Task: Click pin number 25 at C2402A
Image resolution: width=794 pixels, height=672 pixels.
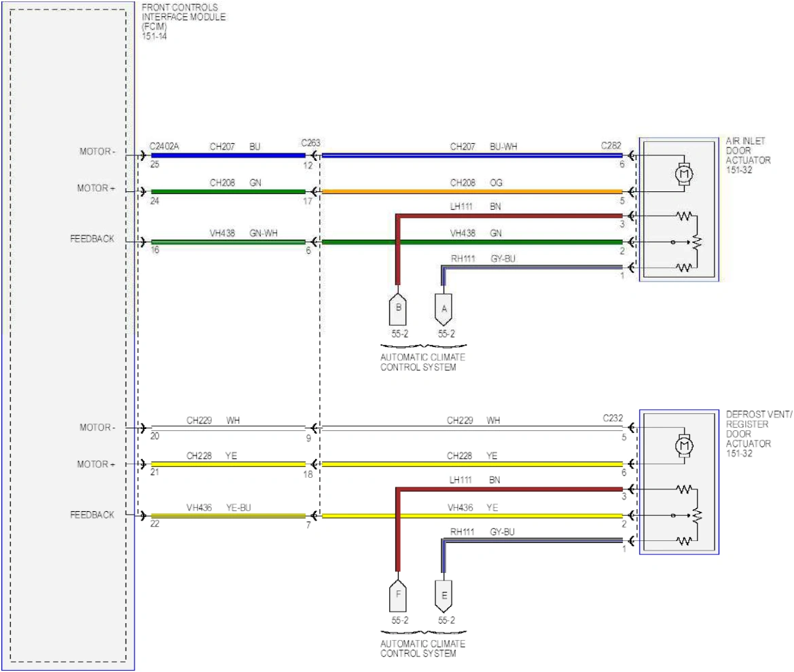Action: coord(154,164)
